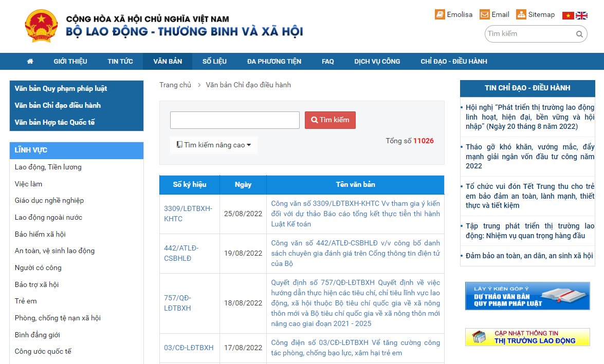Viewport: 604px width, 364px height.
Task: Click the national emblem logo
Action: click(42, 26)
